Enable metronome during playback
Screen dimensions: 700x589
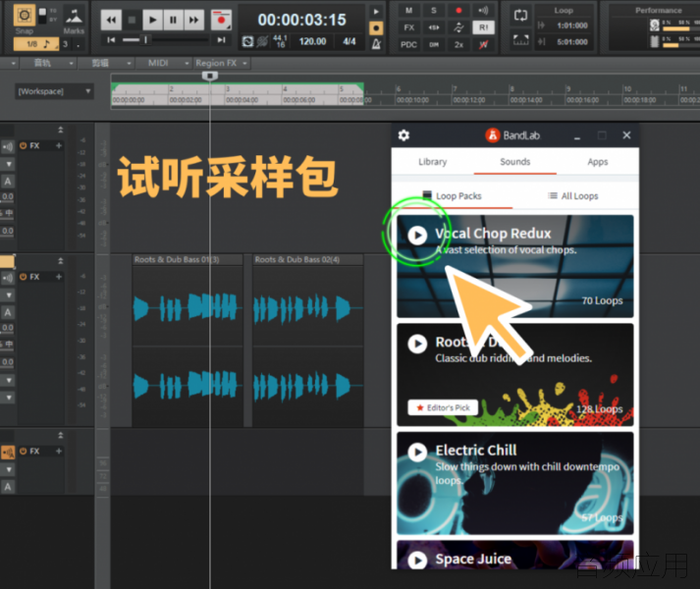376,12
